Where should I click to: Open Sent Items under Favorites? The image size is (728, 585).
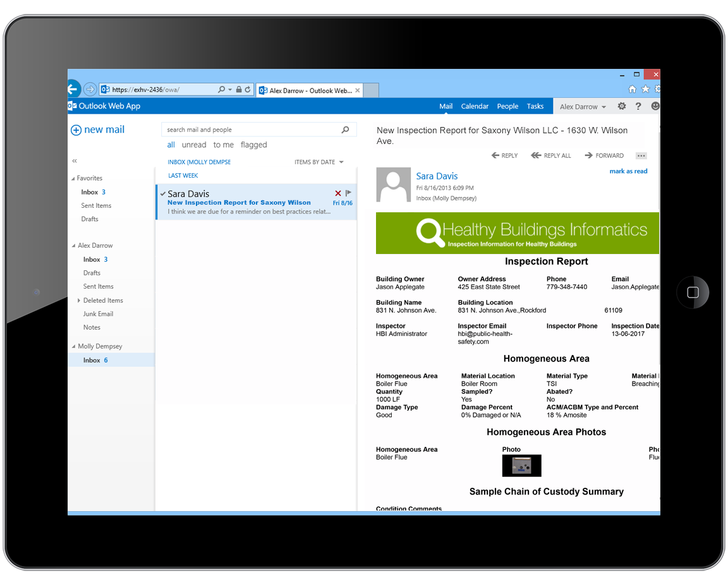click(x=96, y=206)
